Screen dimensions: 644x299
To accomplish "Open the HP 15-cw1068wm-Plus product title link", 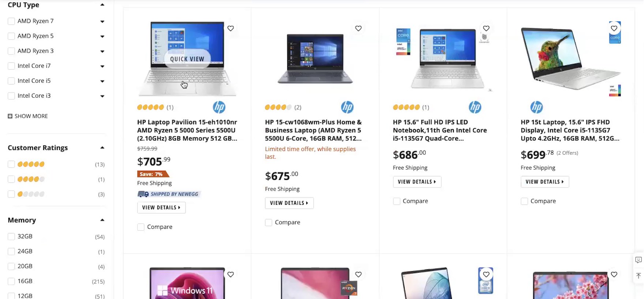I will 314,130.
